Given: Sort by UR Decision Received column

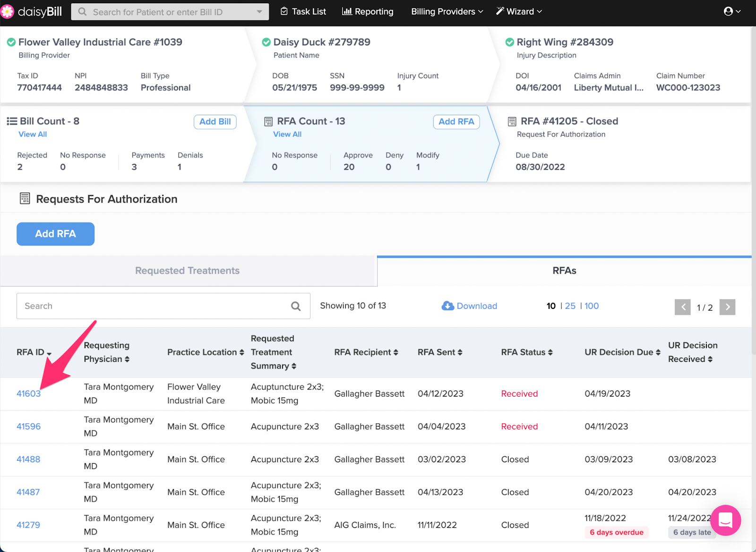Looking at the screenshot, I should tap(710, 359).
